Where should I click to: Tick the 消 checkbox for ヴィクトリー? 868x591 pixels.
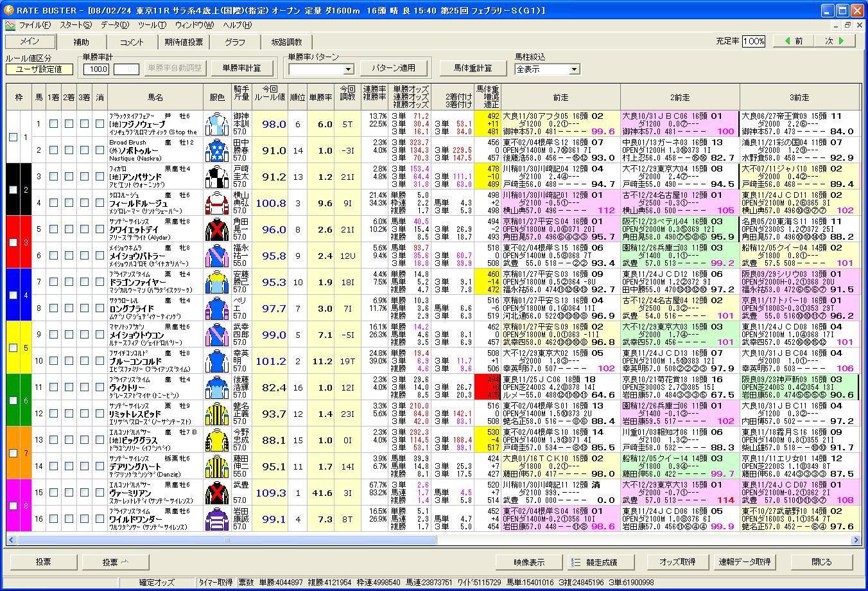pos(100,387)
